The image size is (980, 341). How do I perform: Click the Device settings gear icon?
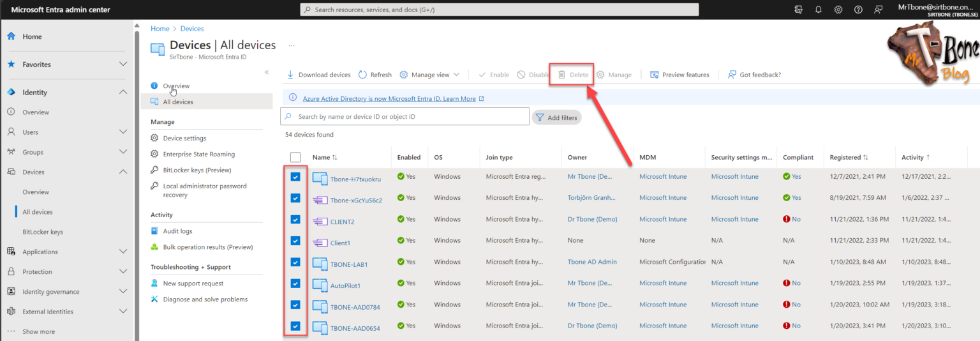(x=154, y=138)
